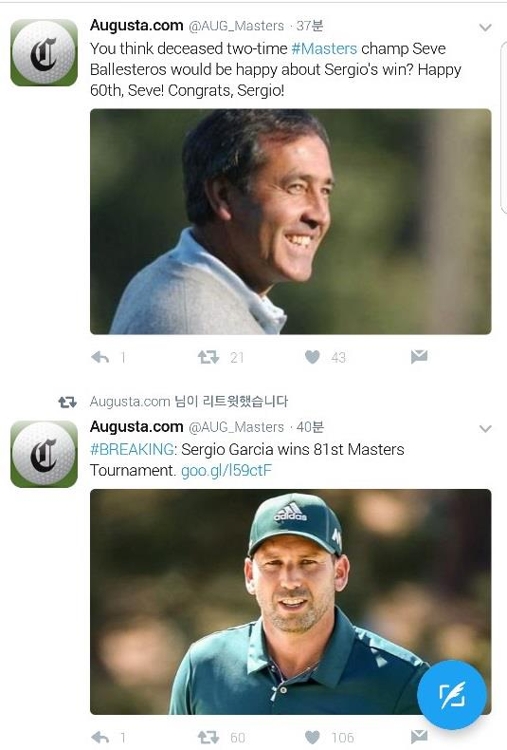
Task: Compose a new tweet with the feather button
Action: [452, 695]
